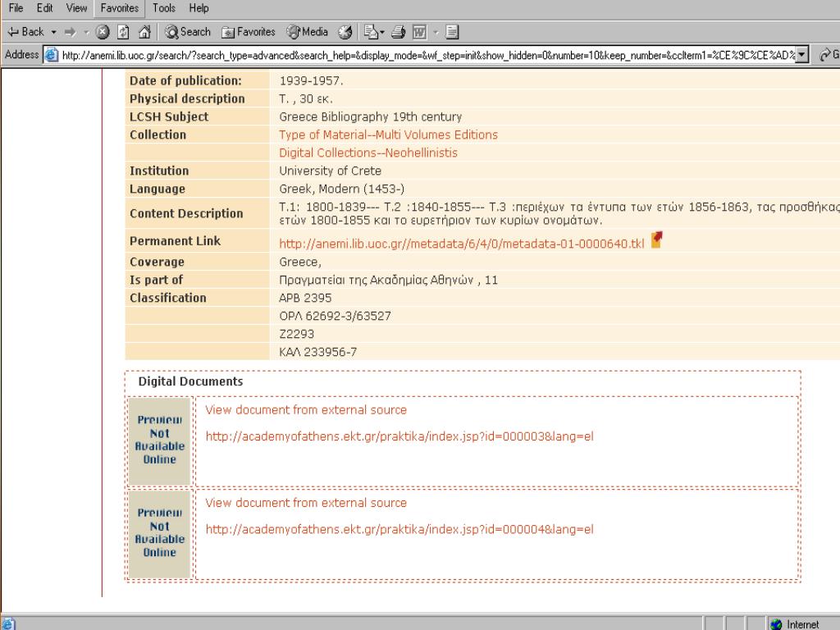This screenshot has height=630, width=840.
Task: Open the Help menu
Action: click(199, 8)
